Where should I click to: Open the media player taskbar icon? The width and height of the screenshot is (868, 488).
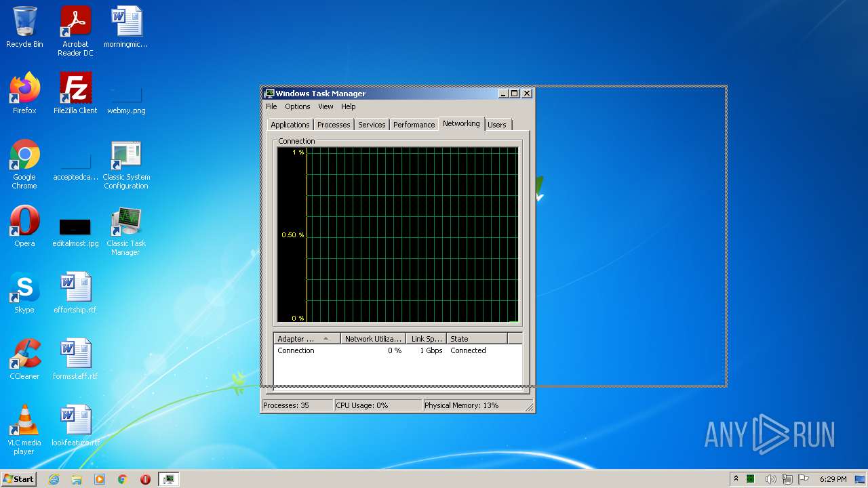[x=100, y=479]
